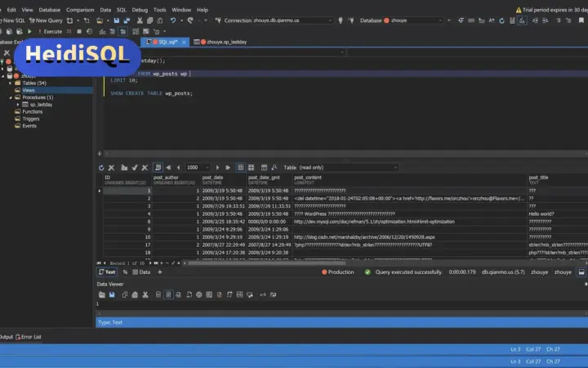The height and width of the screenshot is (368, 588).
Task: Switch to the SQL.sql tab
Action: 164,42
